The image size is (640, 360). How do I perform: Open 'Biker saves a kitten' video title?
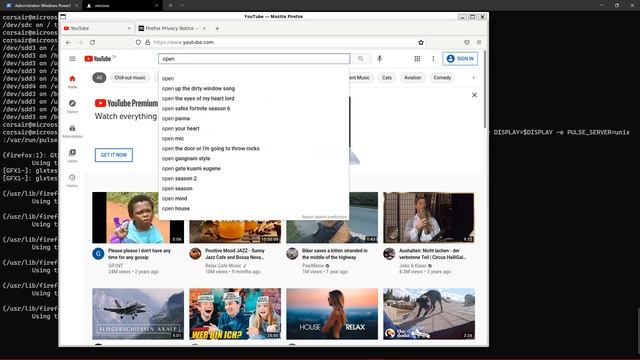tap(335, 254)
